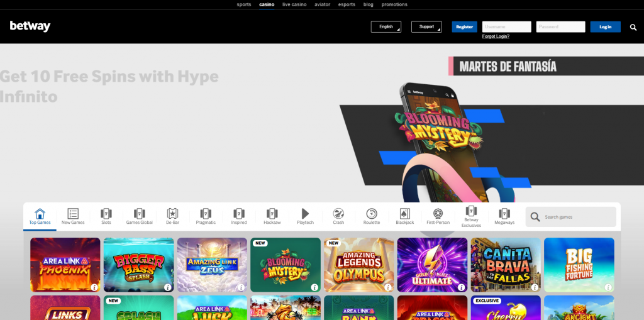Screen dimensions: 644x320
Task: Launch Amazing Legends Olympus game
Action: tap(359, 265)
